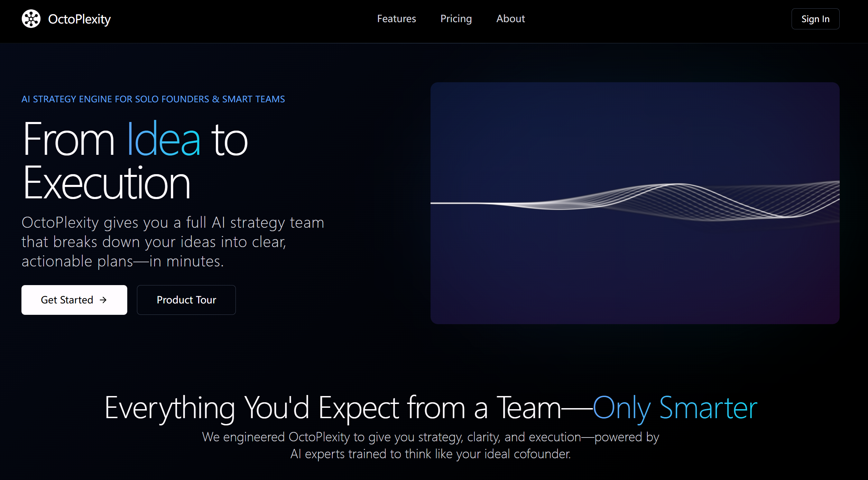The image size is (868, 480).
Task: Launch the Product Tour button
Action: coord(186,300)
